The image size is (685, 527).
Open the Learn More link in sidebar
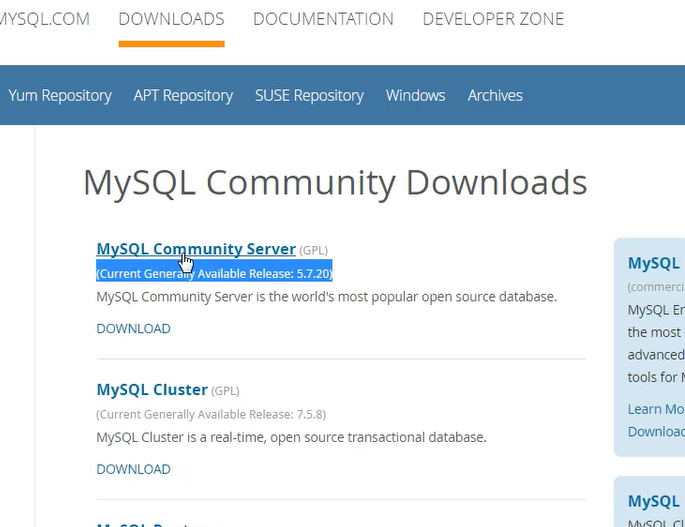click(656, 409)
